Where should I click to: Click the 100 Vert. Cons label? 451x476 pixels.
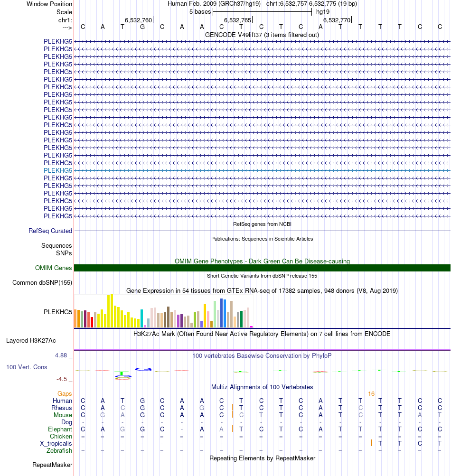[27, 367]
